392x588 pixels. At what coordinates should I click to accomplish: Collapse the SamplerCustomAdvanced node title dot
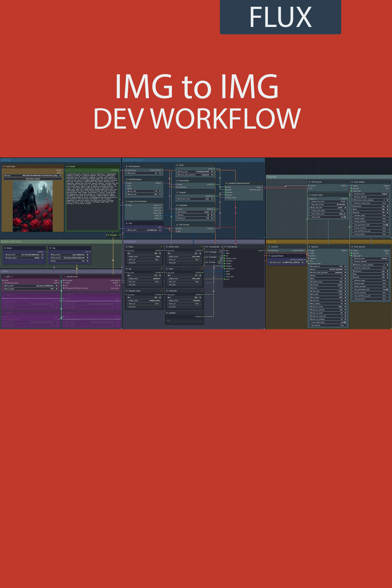pyautogui.click(x=226, y=183)
